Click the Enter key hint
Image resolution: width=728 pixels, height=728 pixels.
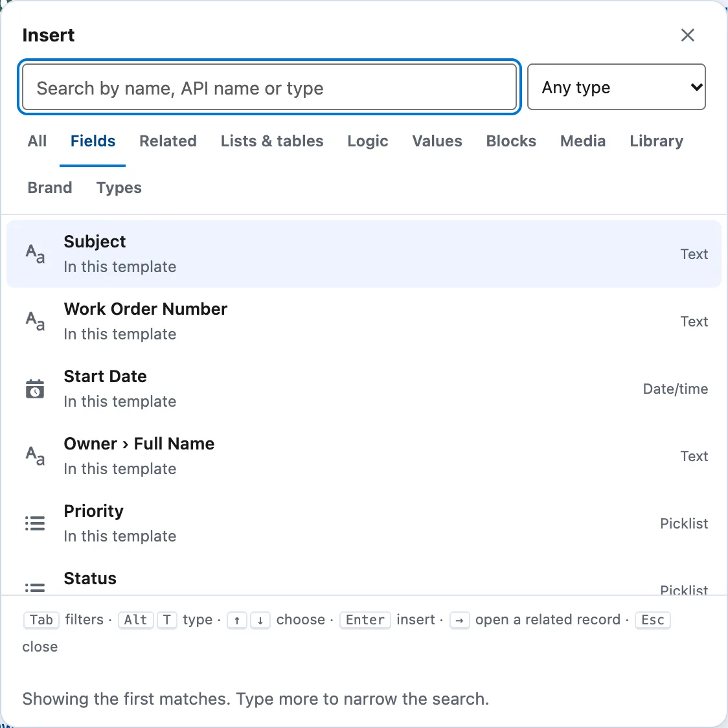click(x=365, y=620)
